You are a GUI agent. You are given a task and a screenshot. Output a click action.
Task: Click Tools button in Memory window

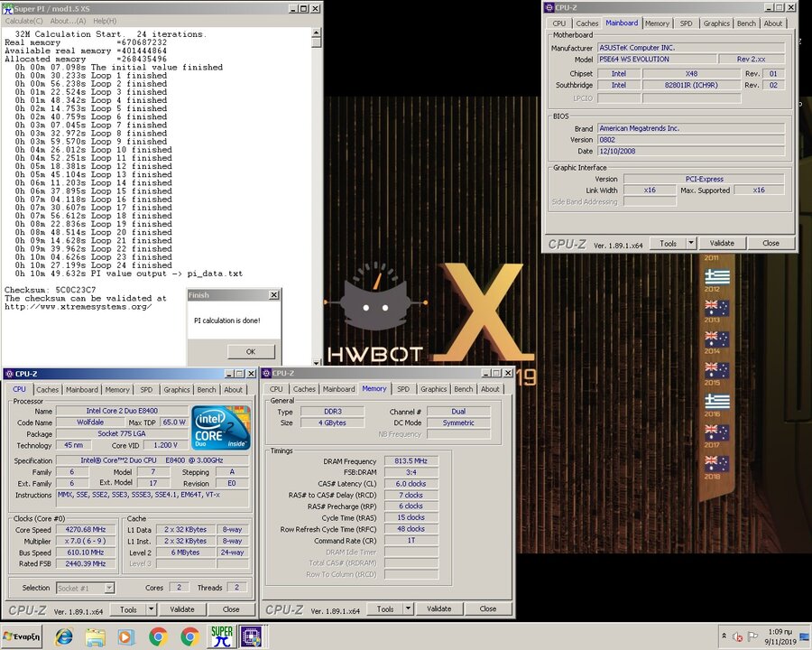click(384, 609)
